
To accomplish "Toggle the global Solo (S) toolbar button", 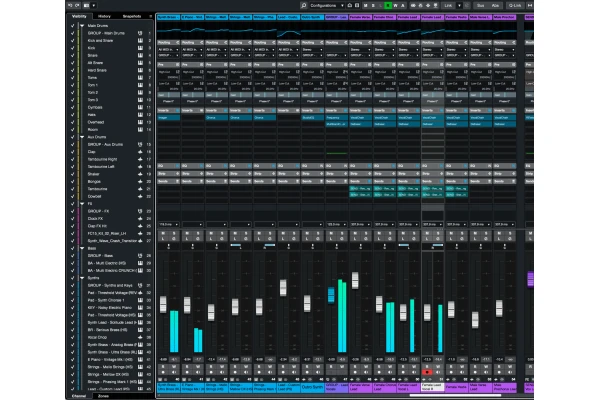I will click(373, 5).
